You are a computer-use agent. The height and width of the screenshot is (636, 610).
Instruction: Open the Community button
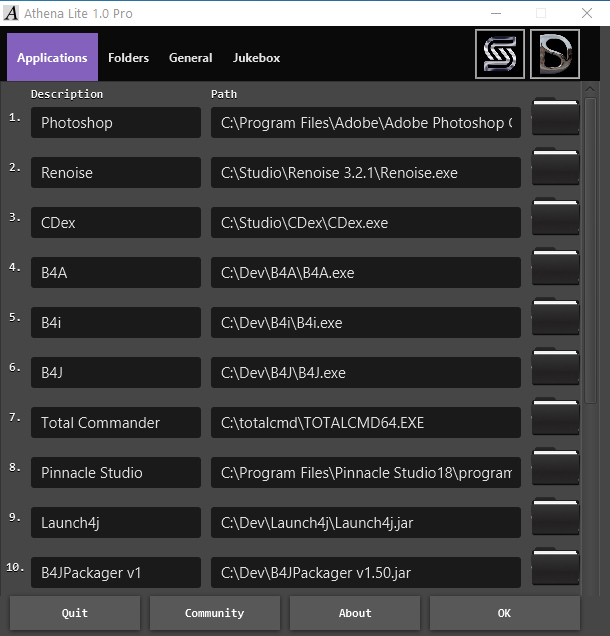pyautogui.click(x=214, y=613)
